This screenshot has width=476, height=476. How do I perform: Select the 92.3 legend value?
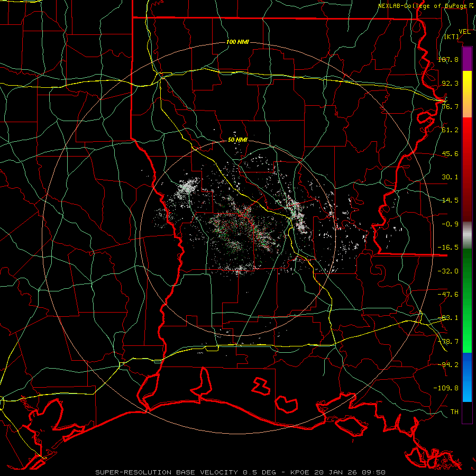[x=450, y=83]
